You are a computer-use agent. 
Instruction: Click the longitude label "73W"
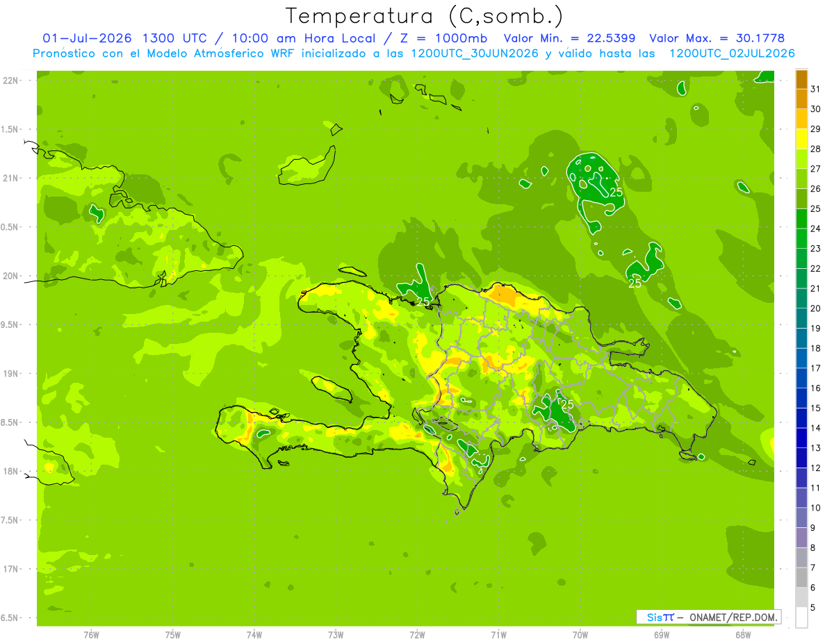[x=336, y=635]
